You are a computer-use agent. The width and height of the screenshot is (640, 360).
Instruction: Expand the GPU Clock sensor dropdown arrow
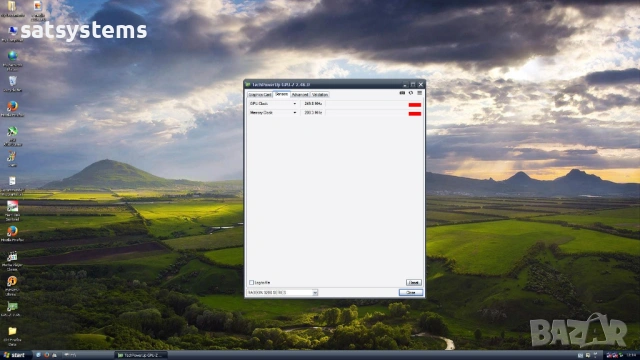coord(295,104)
